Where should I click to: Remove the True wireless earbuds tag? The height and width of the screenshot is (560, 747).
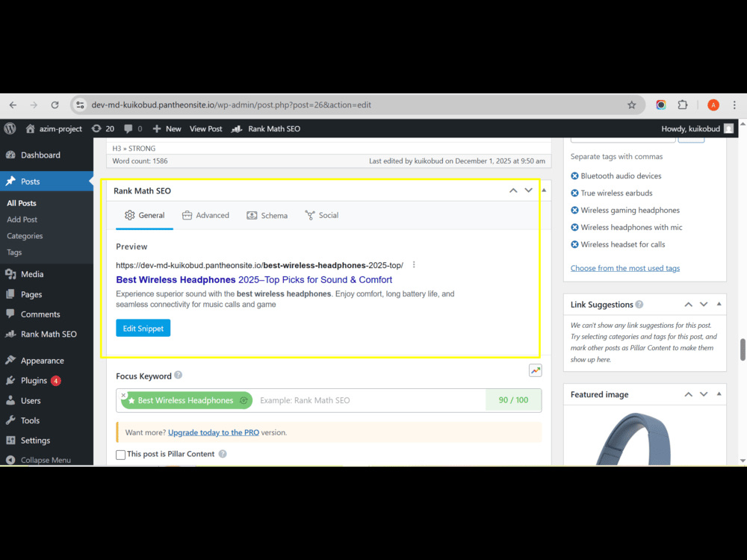[574, 193]
